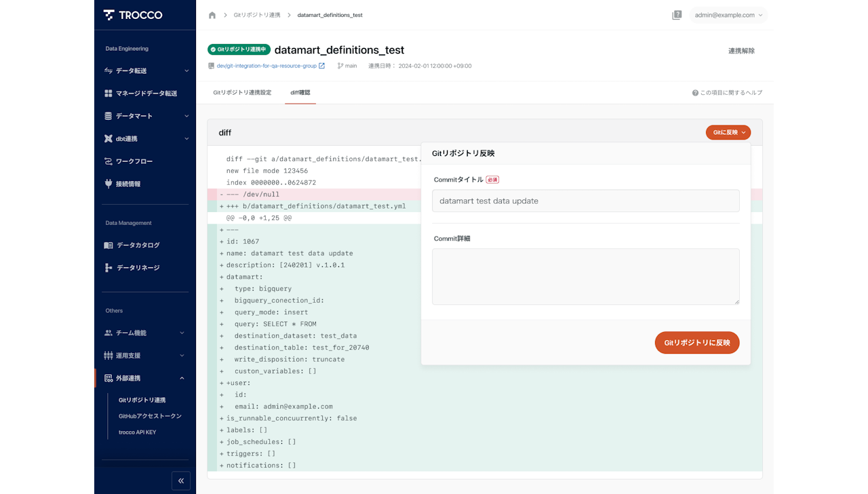The height and width of the screenshot is (494, 868).
Task: Collapse the sidebar with double-chevron button
Action: click(x=181, y=480)
